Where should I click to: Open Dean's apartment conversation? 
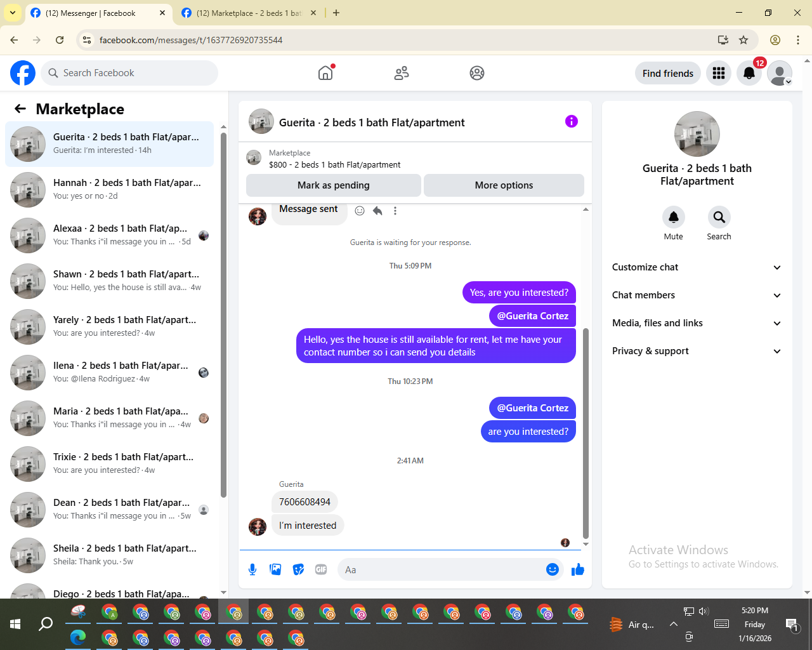(110, 509)
